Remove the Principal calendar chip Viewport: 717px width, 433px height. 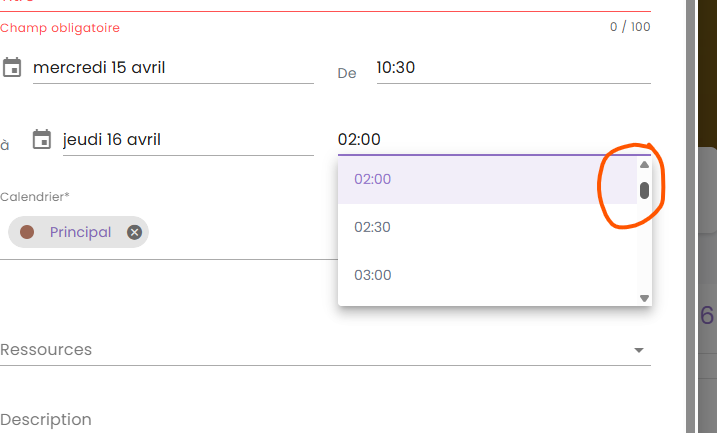click(x=135, y=233)
